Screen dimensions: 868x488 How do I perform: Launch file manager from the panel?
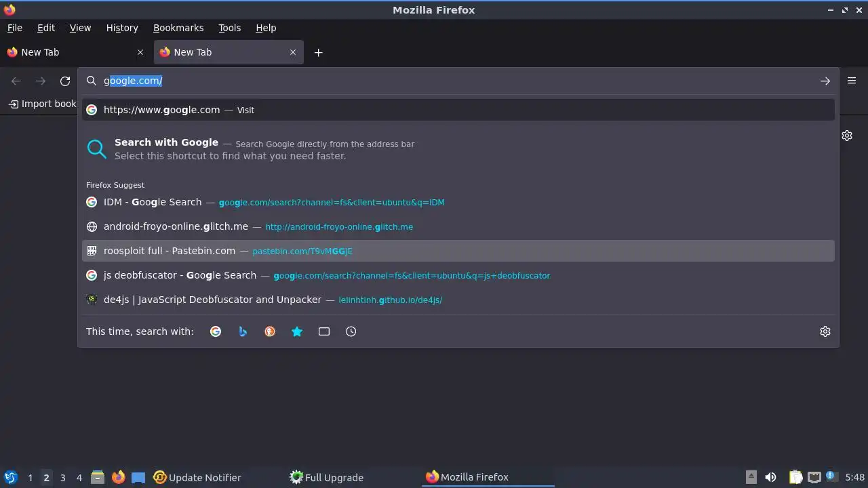[98, 477]
